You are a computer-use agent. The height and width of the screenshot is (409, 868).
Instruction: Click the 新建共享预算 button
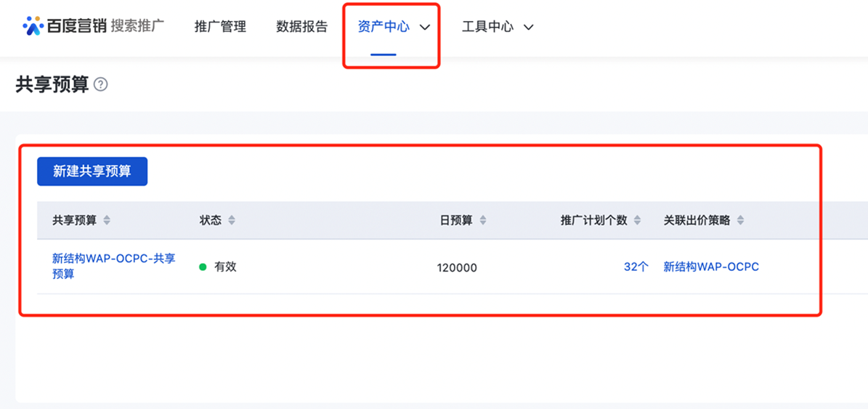point(92,171)
